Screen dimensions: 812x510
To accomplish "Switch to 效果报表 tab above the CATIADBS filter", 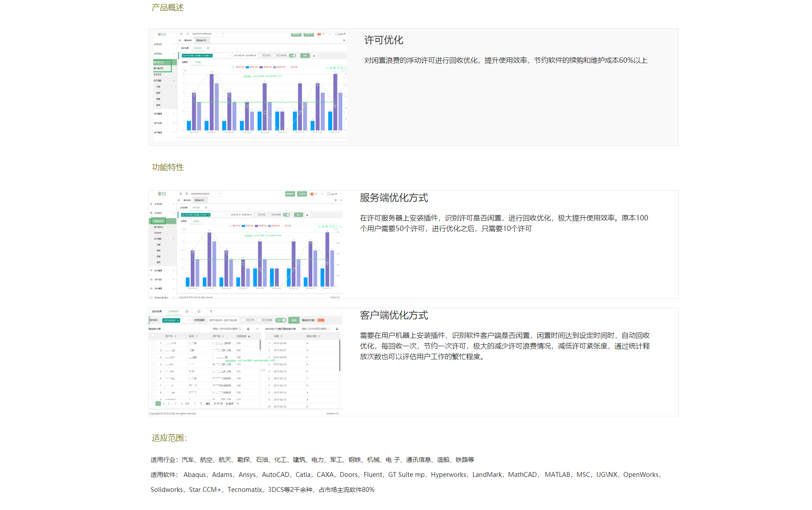I will [x=174, y=311].
